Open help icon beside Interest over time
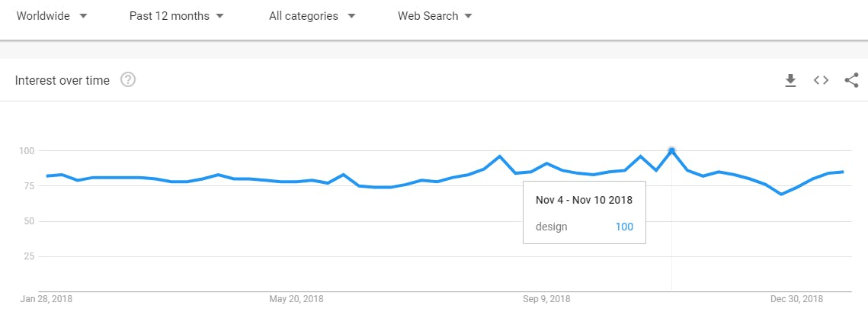 click(x=128, y=80)
